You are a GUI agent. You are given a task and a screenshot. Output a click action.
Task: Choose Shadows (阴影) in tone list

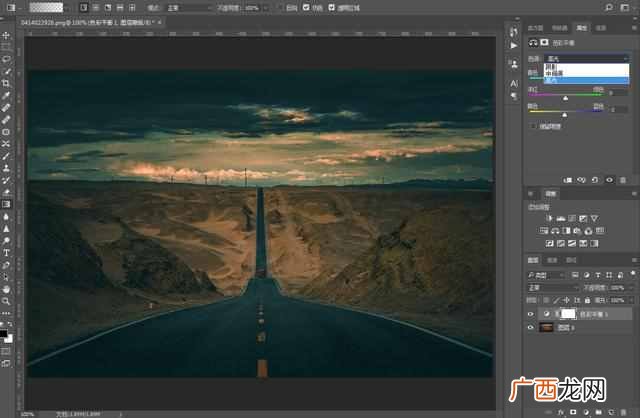[x=587, y=66]
